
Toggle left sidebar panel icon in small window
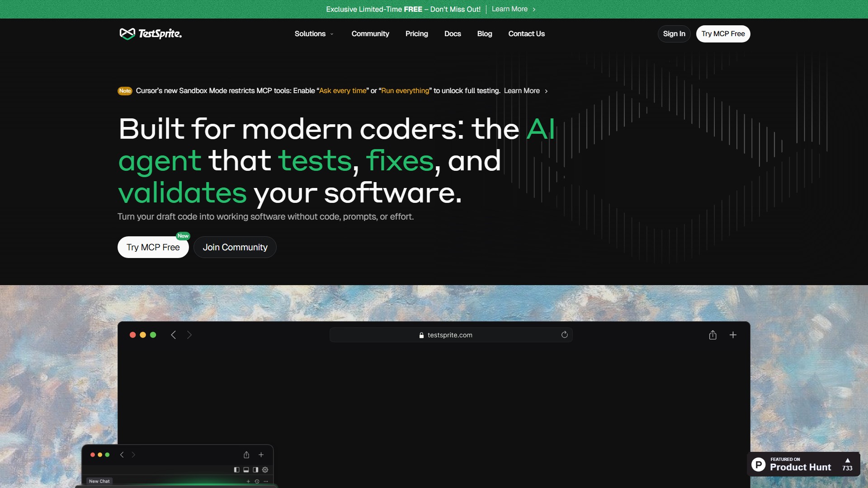tap(236, 469)
